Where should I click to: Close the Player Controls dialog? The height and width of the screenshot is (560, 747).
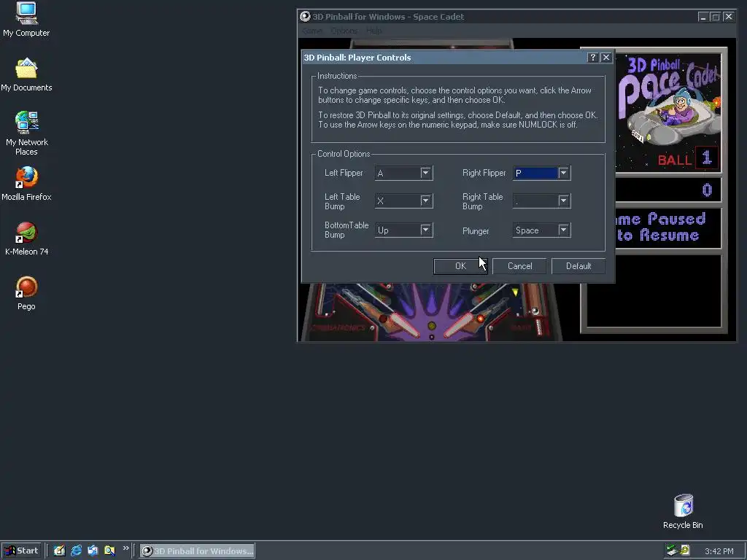(606, 58)
